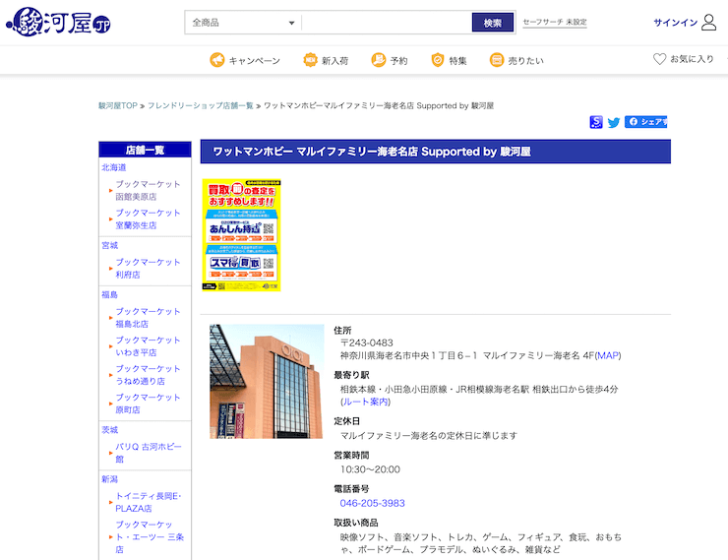Viewport: 728px width, 560px height.
Task: Open ブックマーケット 函館美原店
Action: [148, 190]
